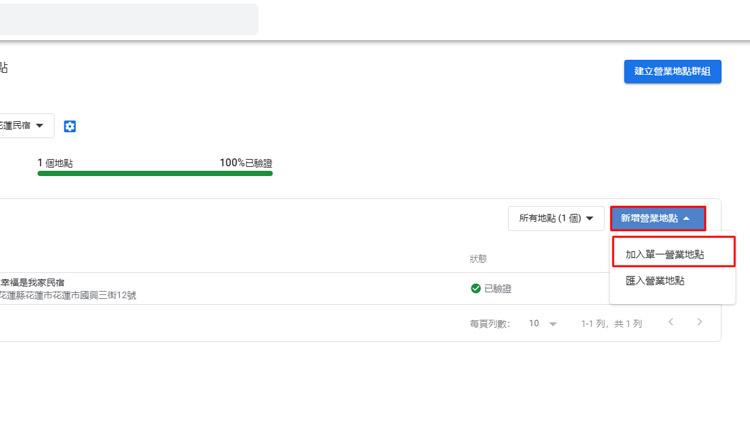The image size is (750, 422).
Task: Collapse the 新增營業地點 dropdown button
Action: click(x=658, y=218)
